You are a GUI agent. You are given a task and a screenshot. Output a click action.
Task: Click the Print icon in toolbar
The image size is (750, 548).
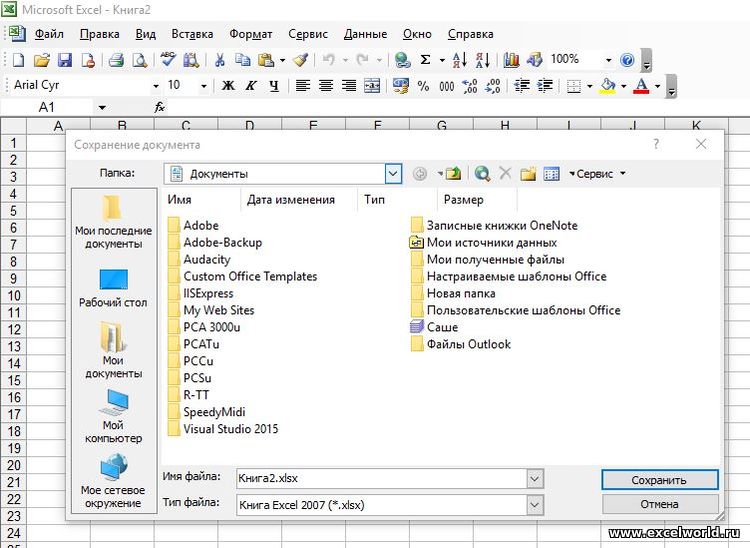point(116,60)
